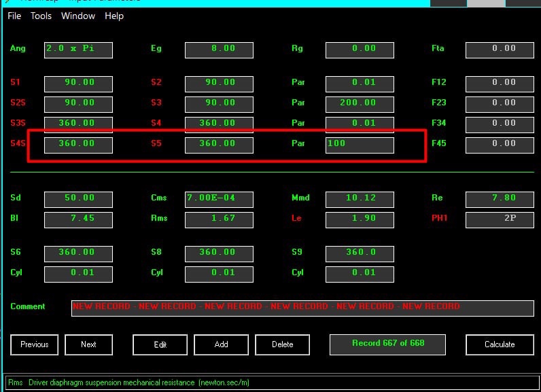Click the PH1 field showing 2P
The width and height of the screenshot is (541, 392).
pos(500,220)
